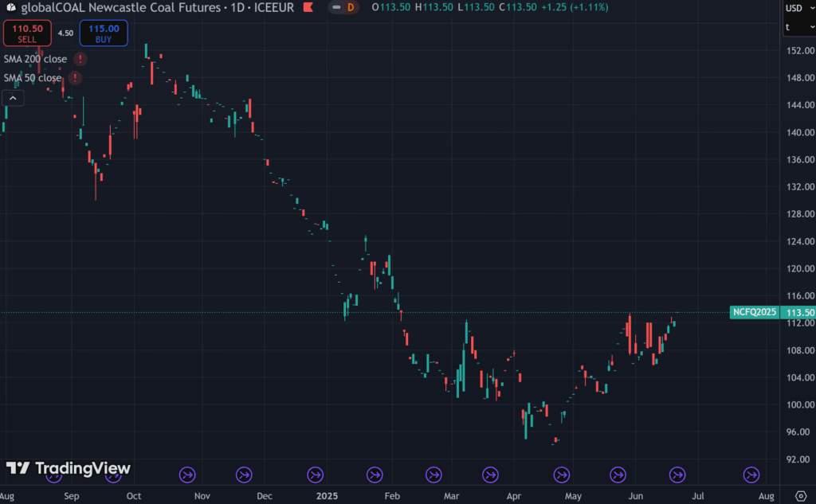Screen dimensions: 816x504
Task: Click the SMA 200 close error icon
Action: pos(80,59)
